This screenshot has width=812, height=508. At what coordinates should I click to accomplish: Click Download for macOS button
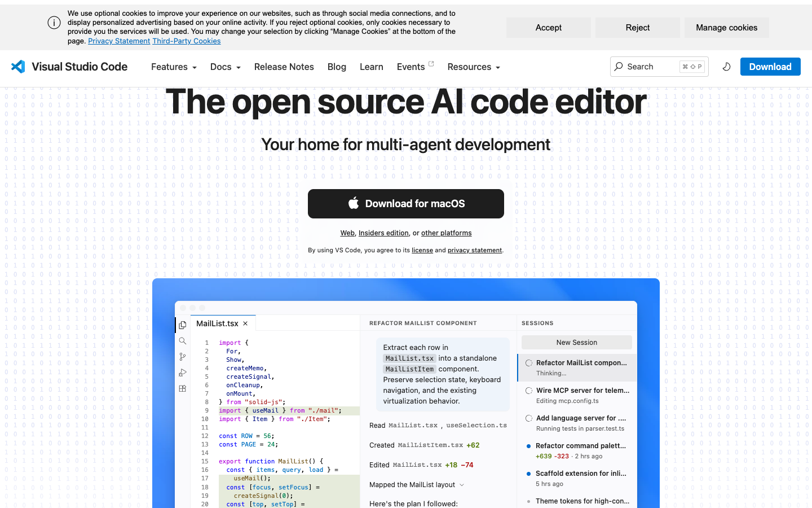pos(406,204)
